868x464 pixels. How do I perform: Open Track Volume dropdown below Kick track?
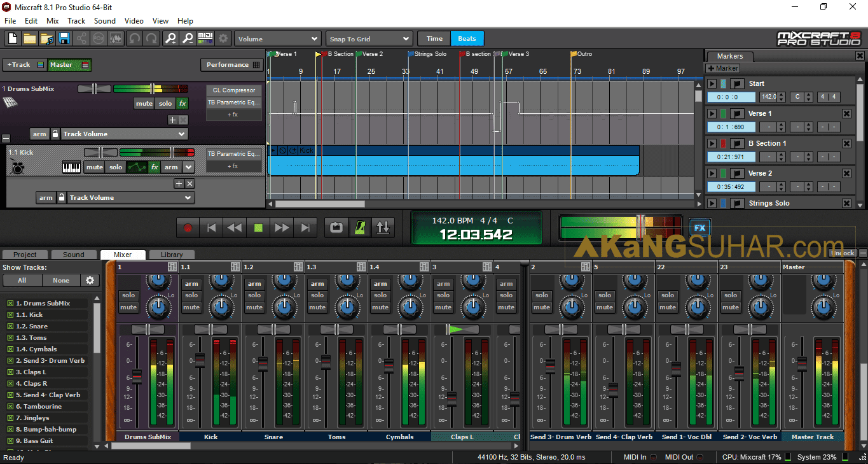pos(130,197)
